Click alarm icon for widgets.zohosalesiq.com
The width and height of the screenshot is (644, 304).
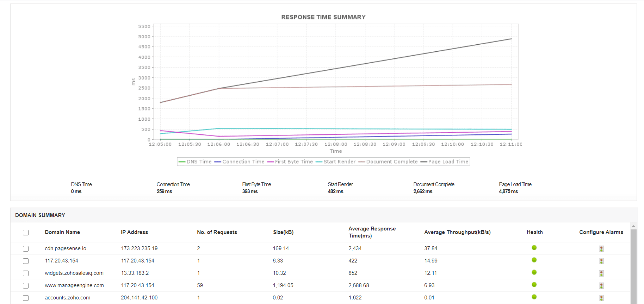point(601,273)
